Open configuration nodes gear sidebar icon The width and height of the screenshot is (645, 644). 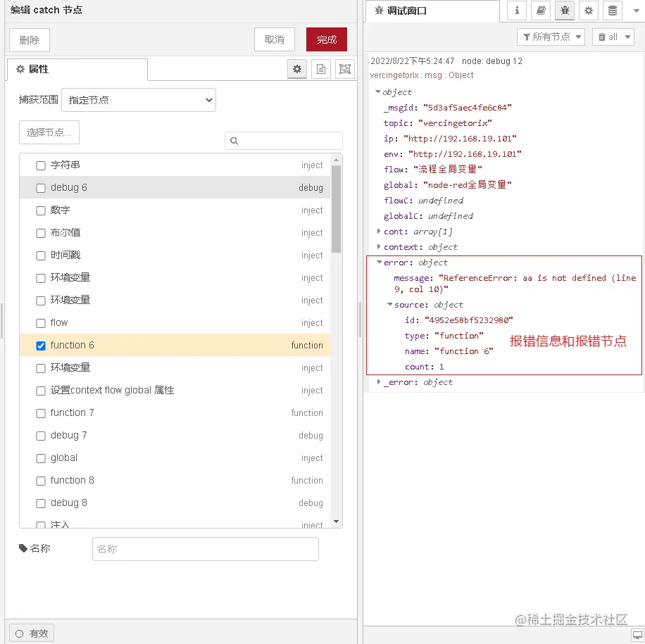589,11
